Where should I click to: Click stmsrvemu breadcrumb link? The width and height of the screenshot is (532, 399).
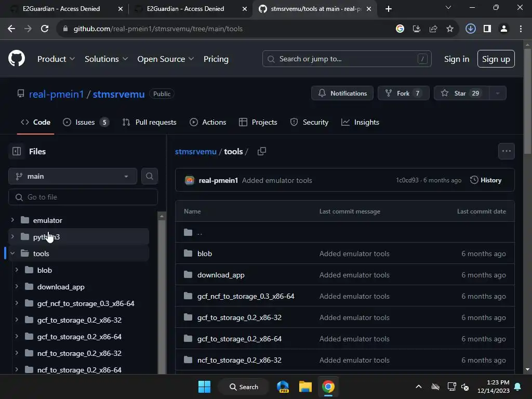click(195, 151)
